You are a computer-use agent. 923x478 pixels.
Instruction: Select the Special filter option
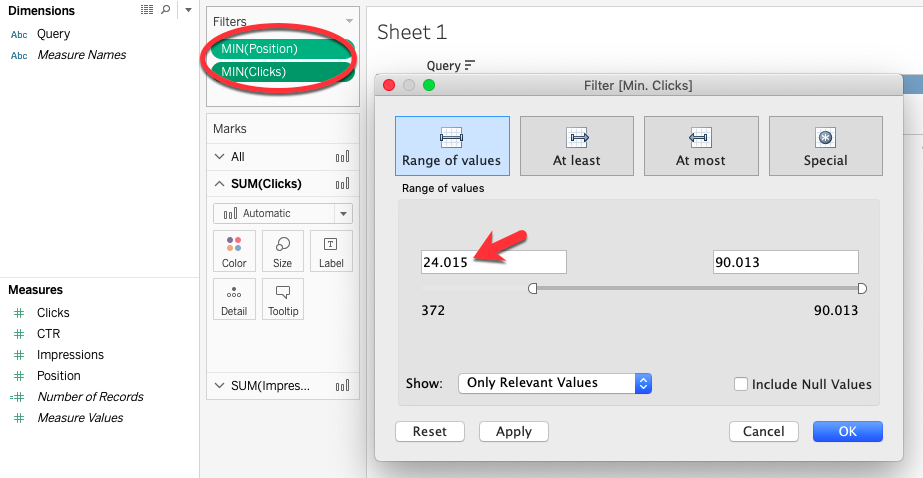(x=825, y=146)
